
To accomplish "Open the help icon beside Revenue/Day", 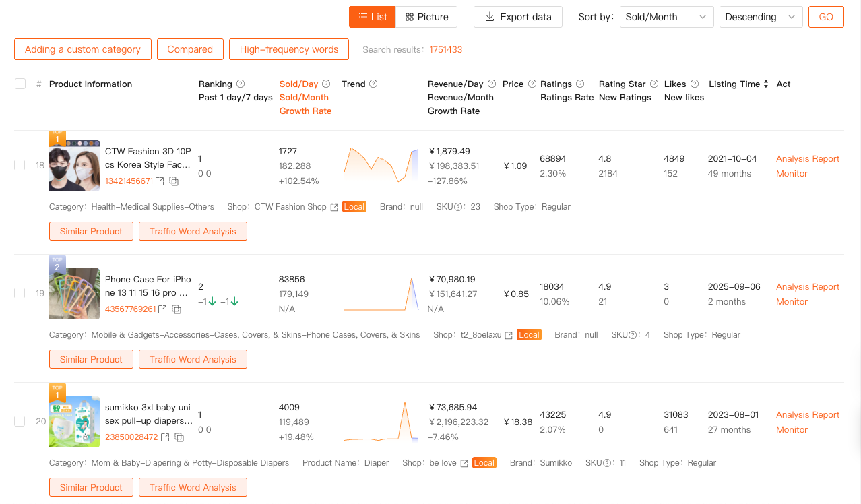I will coord(492,84).
